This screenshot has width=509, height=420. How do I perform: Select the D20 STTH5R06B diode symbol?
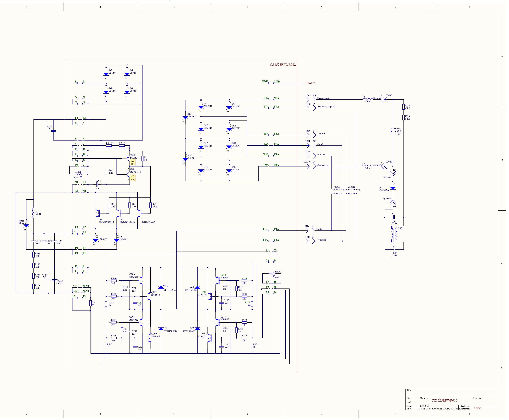pyautogui.click(x=161, y=287)
